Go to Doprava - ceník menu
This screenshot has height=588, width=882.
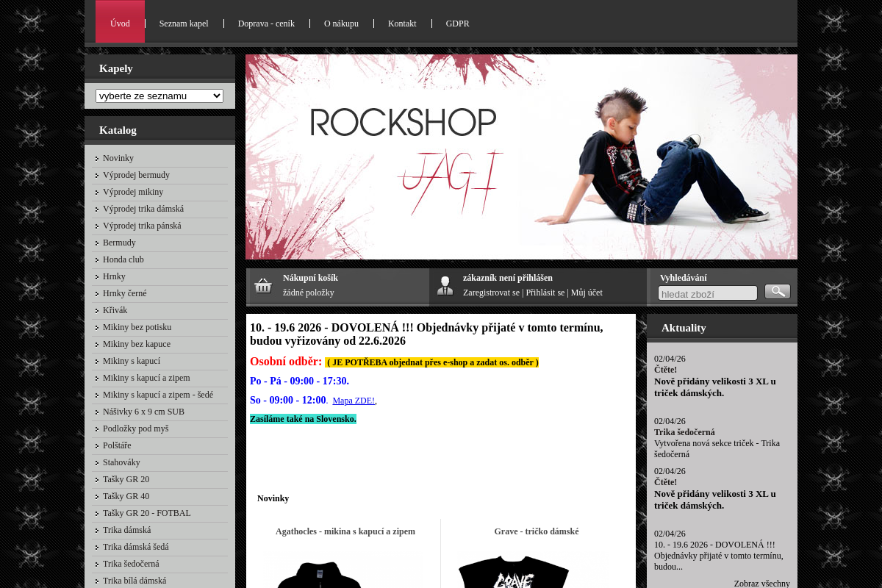[266, 24]
